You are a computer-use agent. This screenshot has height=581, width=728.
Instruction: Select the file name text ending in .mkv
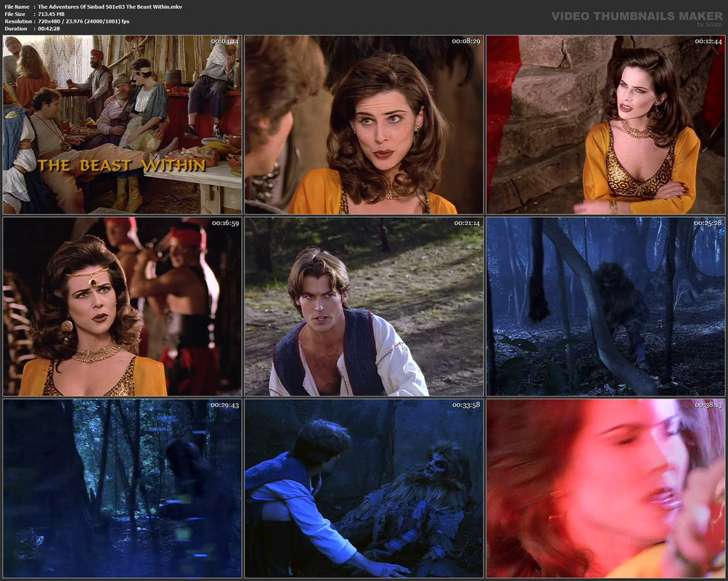(110, 7)
